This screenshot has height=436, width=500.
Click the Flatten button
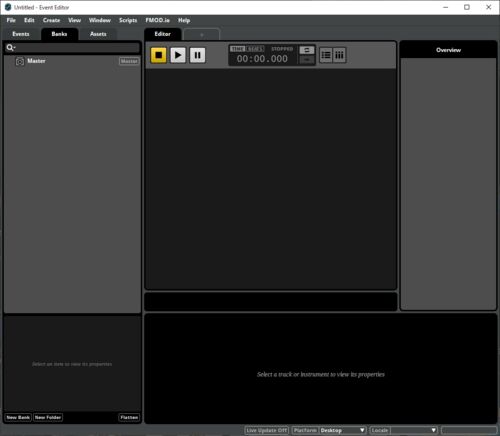(129, 417)
